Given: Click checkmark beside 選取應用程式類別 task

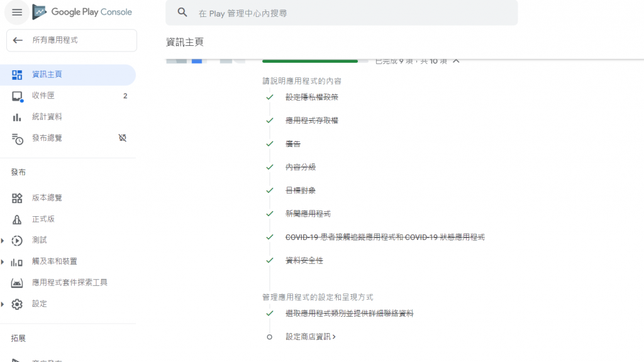Looking at the screenshot, I should point(269,314).
